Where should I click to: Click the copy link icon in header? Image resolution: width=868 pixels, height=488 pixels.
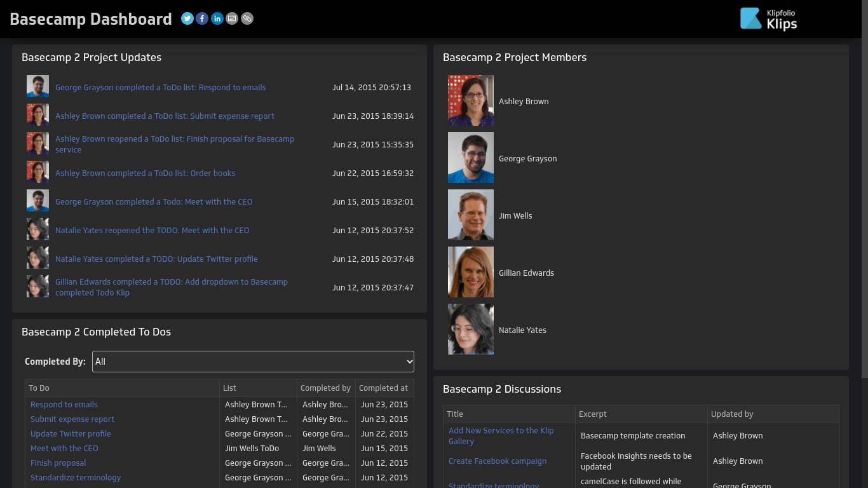[247, 18]
